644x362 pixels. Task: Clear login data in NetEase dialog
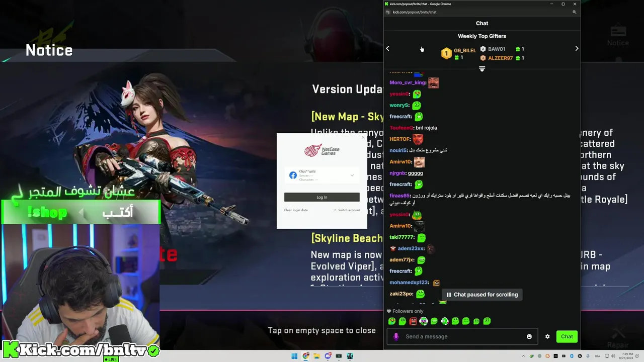(x=296, y=210)
